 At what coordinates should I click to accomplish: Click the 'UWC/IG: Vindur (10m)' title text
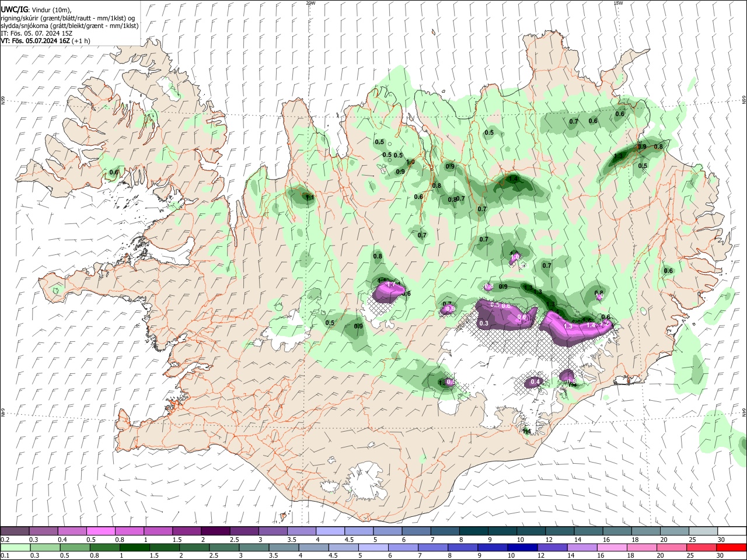coord(36,10)
